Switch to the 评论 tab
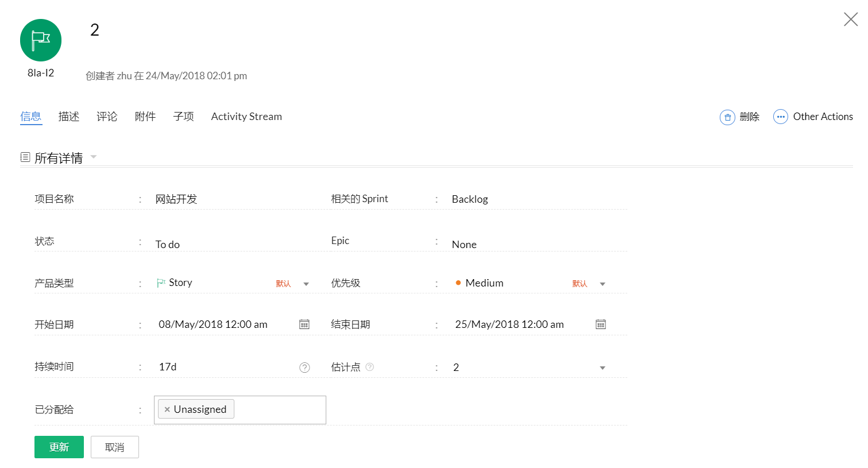The image size is (868, 468). [107, 117]
